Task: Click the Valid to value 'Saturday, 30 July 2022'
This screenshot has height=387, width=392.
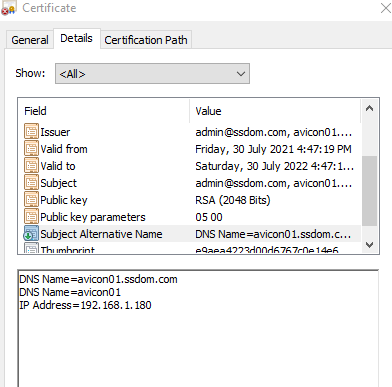Action: (275, 166)
